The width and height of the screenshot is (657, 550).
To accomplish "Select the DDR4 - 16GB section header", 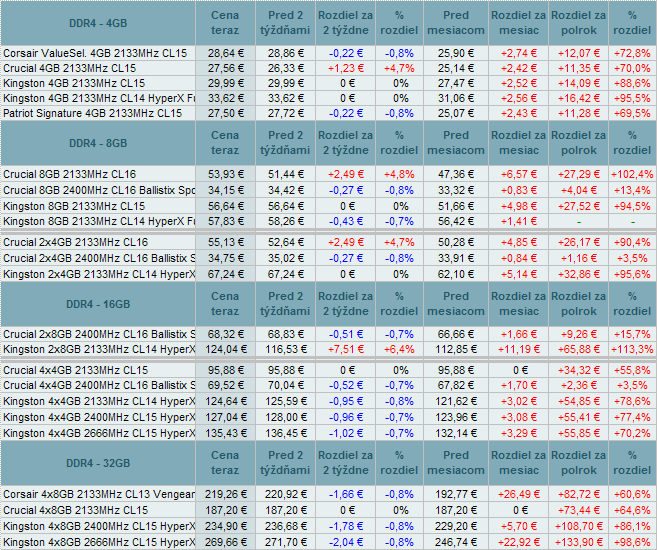I will [x=98, y=304].
